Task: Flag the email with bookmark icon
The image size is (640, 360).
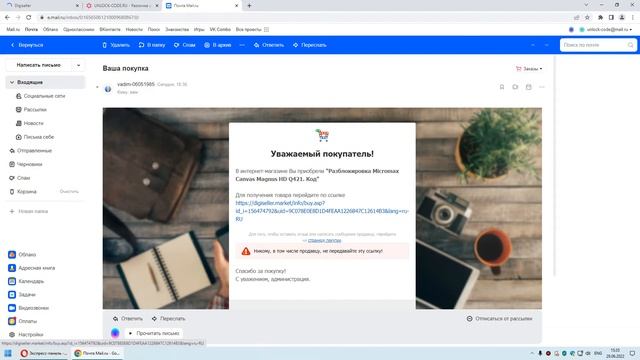Action: click(x=502, y=87)
